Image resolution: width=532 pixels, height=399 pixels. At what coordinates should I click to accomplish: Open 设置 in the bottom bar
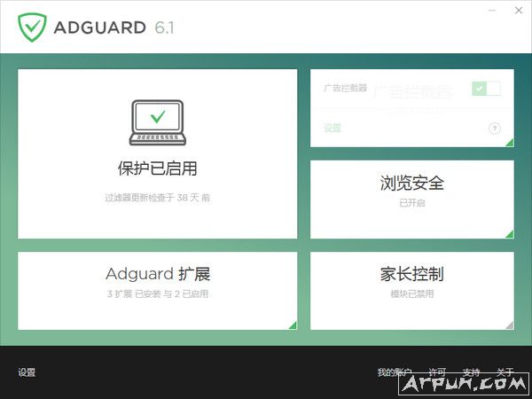click(27, 372)
